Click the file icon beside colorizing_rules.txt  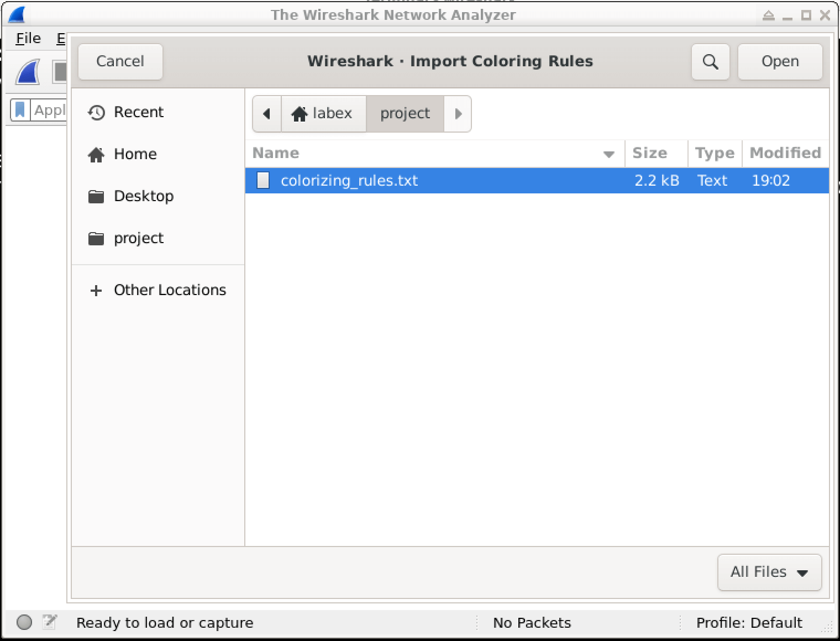[x=263, y=181]
